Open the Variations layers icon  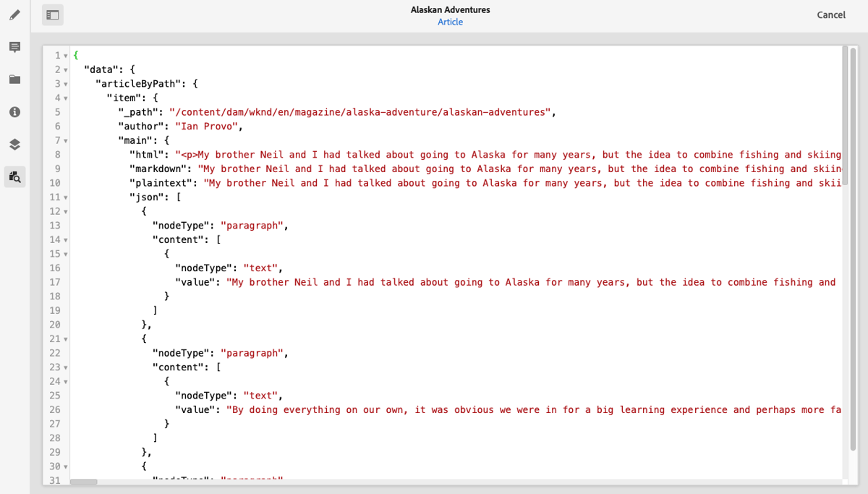[x=15, y=144]
